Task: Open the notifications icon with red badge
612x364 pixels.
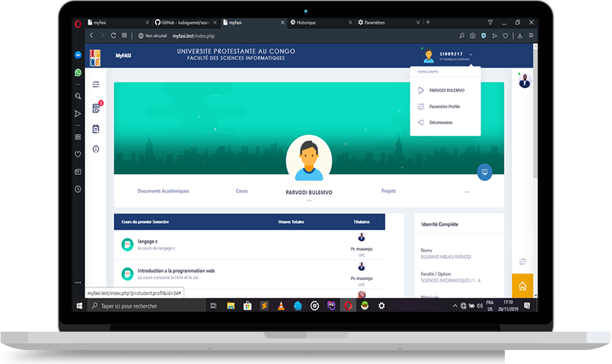Action: [96, 108]
